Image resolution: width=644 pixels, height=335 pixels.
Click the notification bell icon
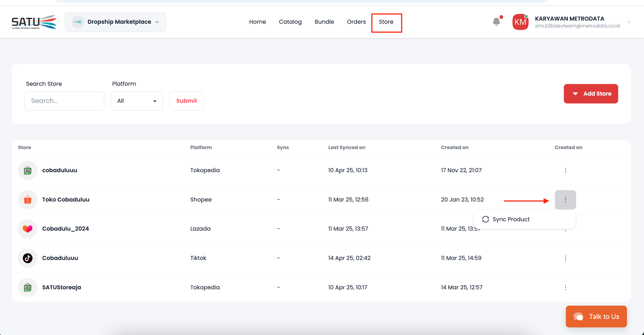tap(496, 22)
